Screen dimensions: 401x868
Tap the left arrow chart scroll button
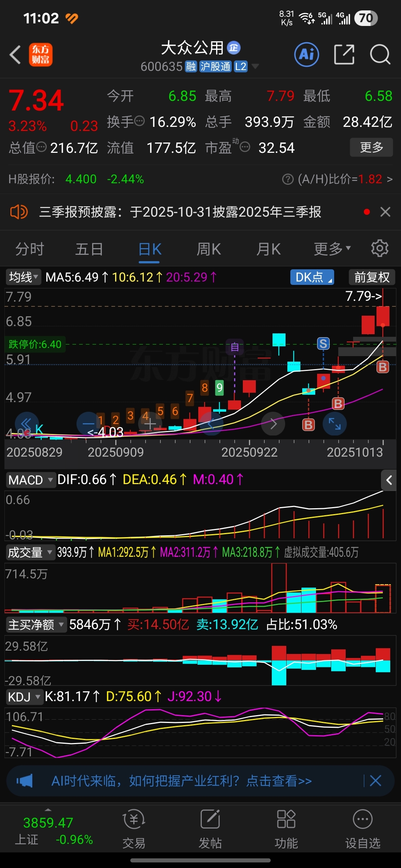tap(212, 424)
